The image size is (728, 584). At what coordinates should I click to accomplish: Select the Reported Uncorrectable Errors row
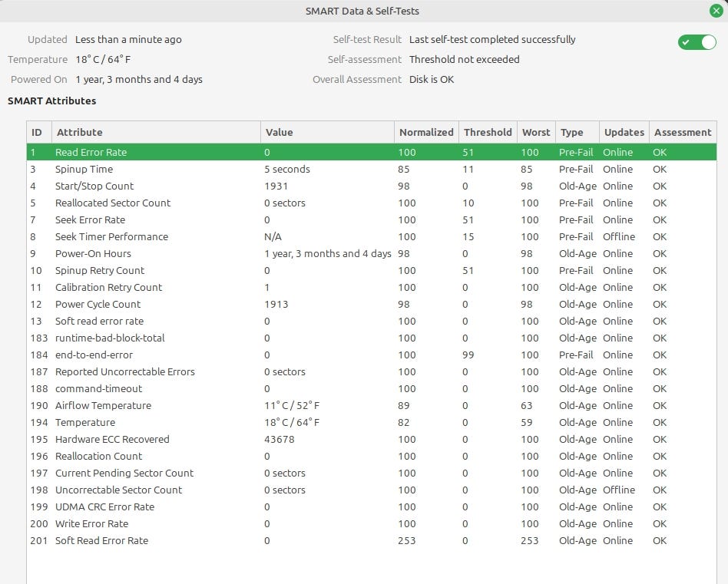tap(372, 371)
